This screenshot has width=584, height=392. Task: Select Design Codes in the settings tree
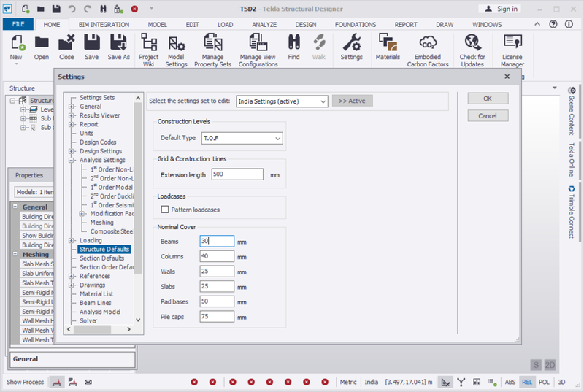pos(98,142)
